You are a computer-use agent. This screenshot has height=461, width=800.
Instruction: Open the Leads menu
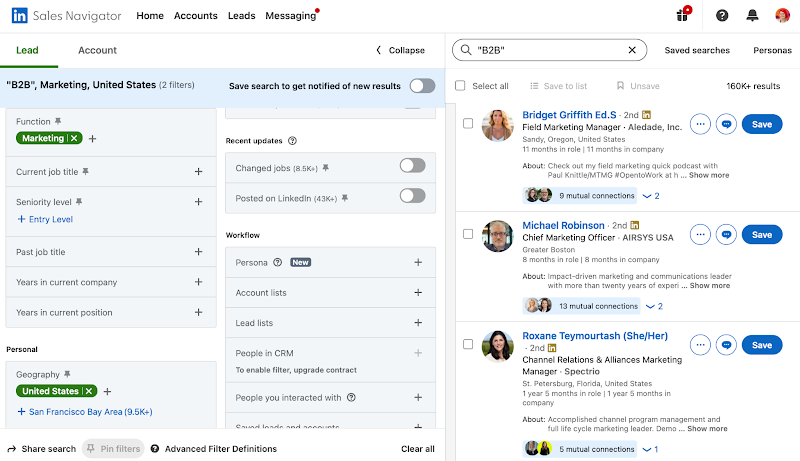point(241,16)
